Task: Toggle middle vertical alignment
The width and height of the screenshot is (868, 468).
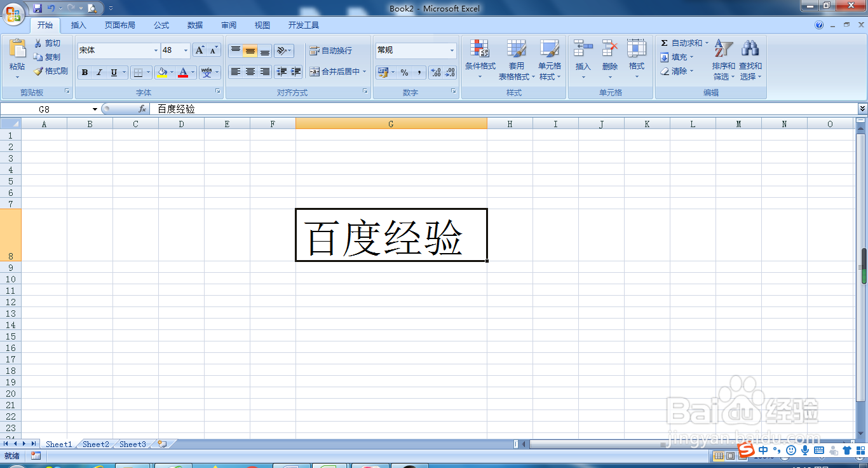Action: tap(250, 50)
